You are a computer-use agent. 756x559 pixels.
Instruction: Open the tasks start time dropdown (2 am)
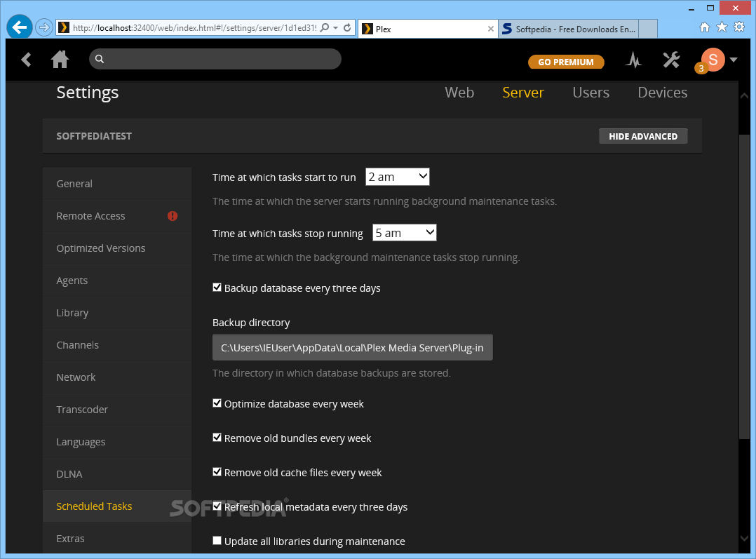pos(397,177)
